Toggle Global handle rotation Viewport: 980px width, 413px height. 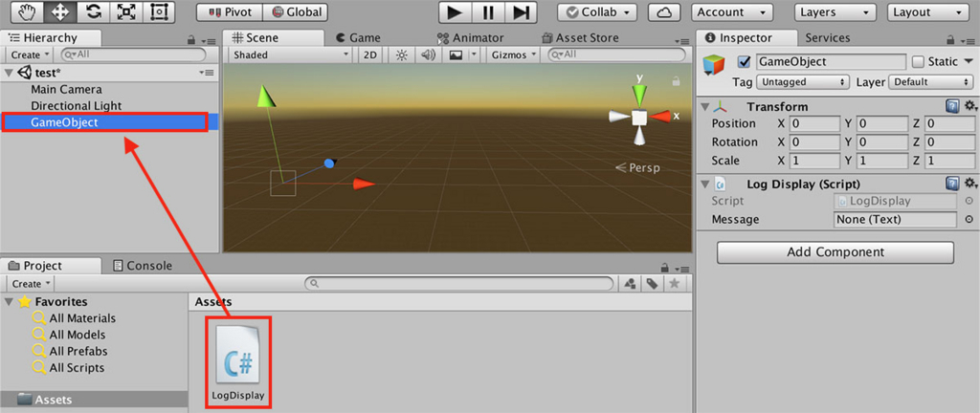(x=296, y=11)
